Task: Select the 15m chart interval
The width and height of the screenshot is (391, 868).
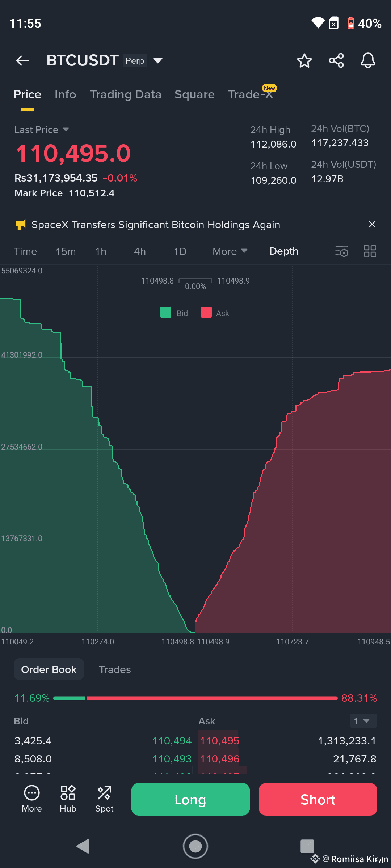Action: click(x=66, y=251)
